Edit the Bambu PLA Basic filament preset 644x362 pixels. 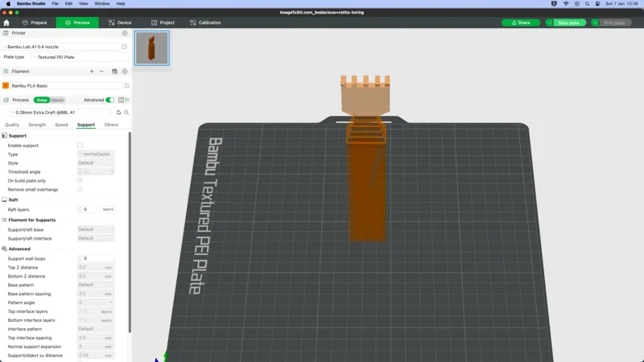click(127, 86)
